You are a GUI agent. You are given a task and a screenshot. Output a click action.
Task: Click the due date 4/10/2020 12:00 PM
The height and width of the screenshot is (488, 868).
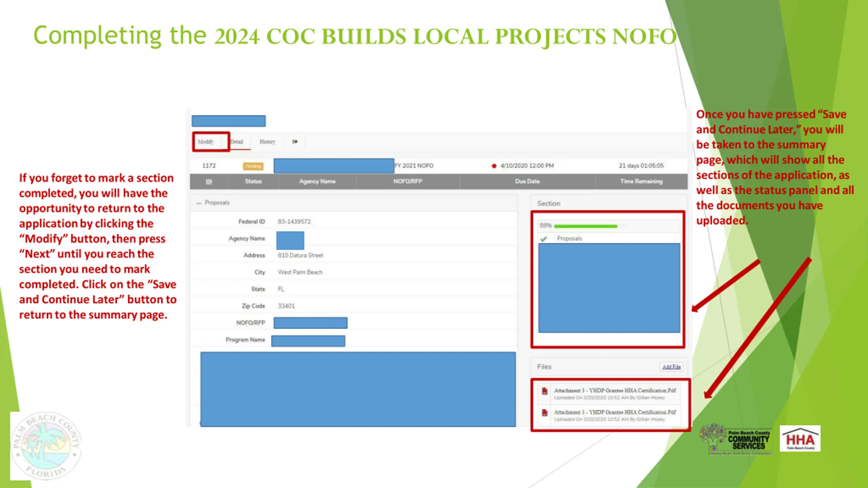[527, 166]
